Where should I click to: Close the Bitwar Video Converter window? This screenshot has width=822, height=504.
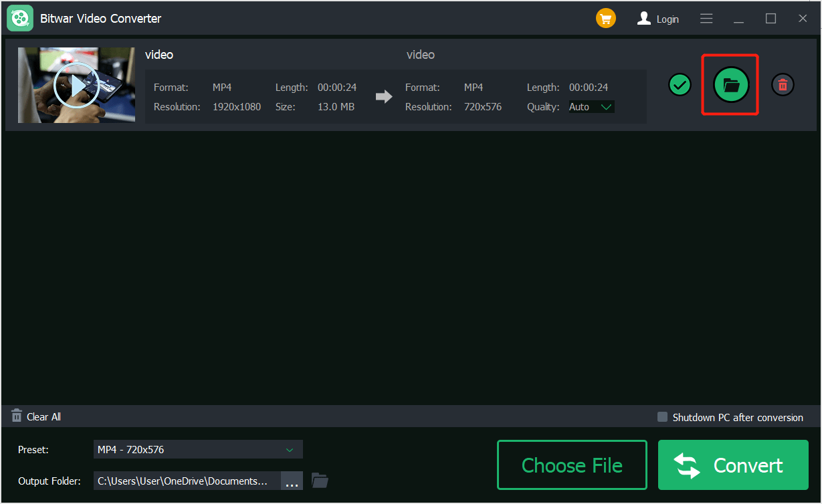803,19
